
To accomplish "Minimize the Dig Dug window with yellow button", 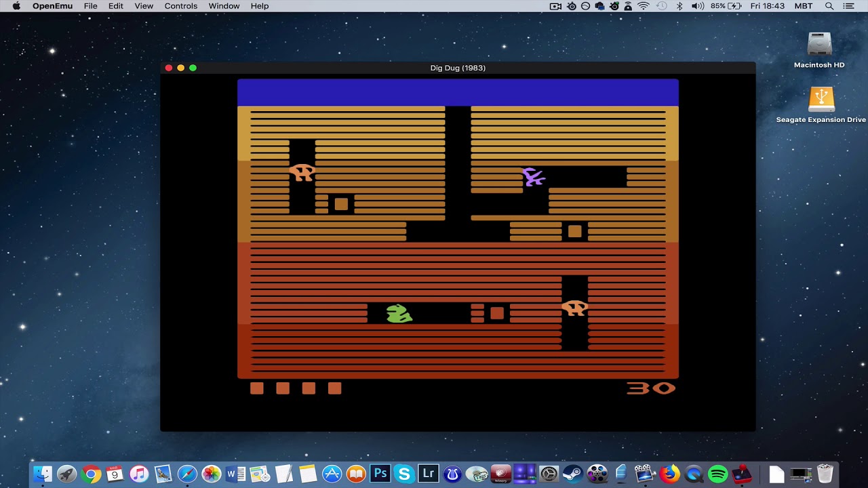I will pyautogui.click(x=180, y=68).
